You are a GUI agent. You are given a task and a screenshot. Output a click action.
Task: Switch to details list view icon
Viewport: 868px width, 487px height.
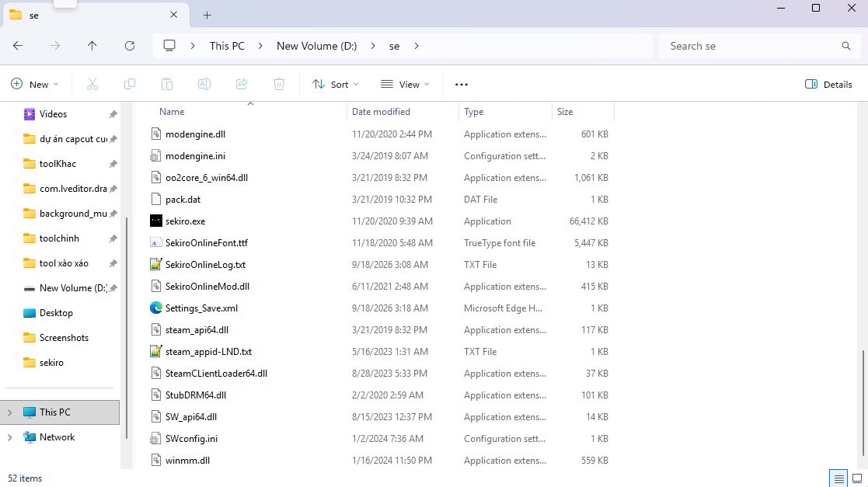pyautogui.click(x=839, y=478)
